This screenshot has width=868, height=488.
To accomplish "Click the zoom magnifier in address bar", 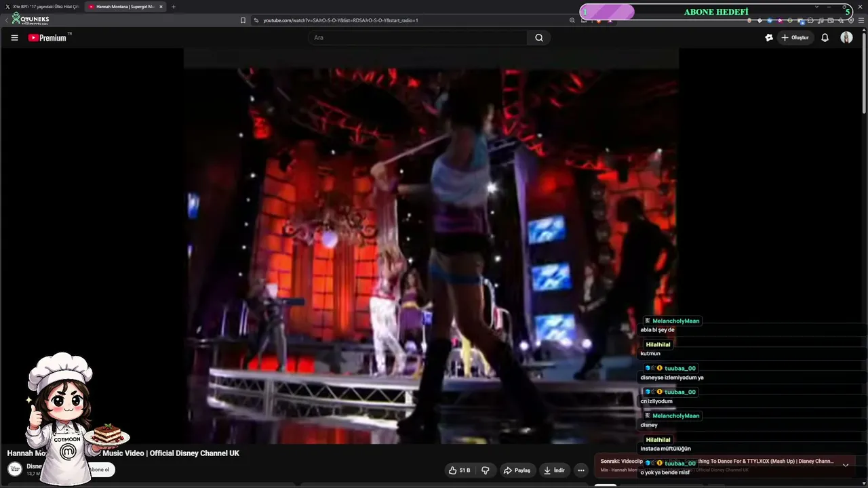I will 572,20.
